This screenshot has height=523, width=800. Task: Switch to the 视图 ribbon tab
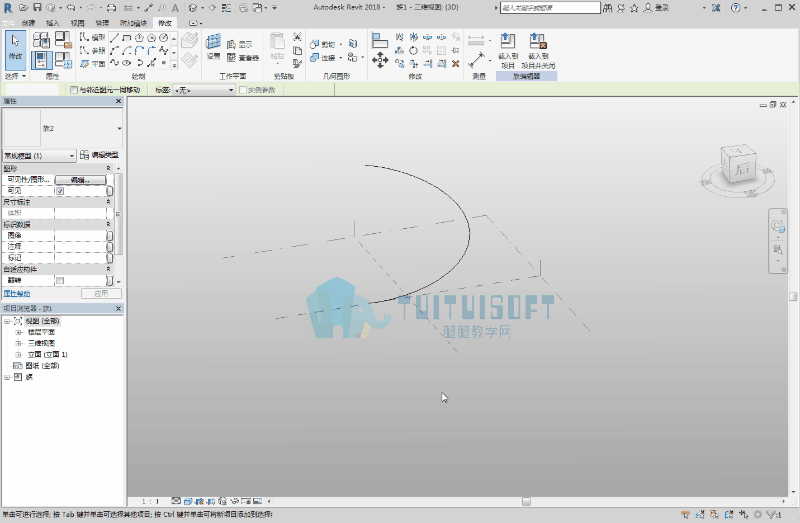pyautogui.click(x=77, y=23)
